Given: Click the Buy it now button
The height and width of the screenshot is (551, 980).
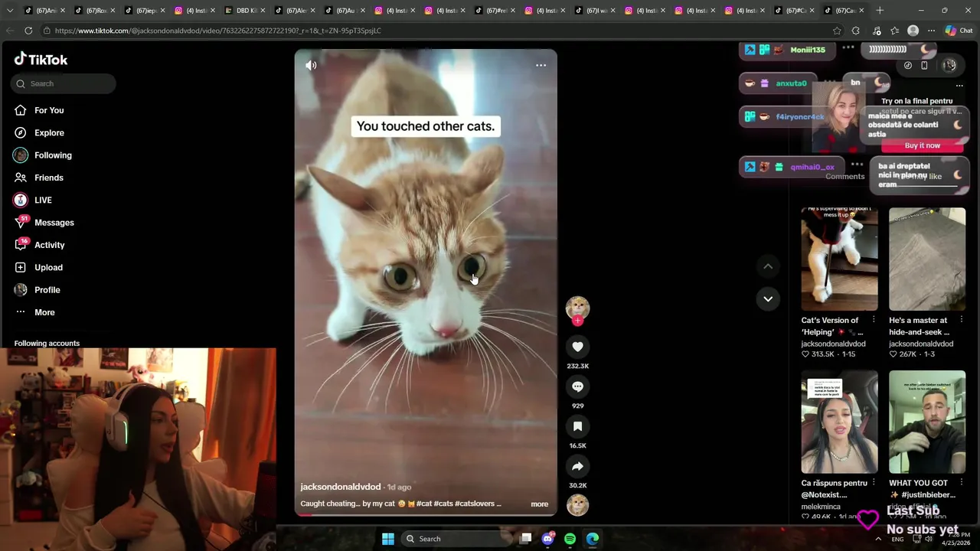Looking at the screenshot, I should [x=922, y=145].
